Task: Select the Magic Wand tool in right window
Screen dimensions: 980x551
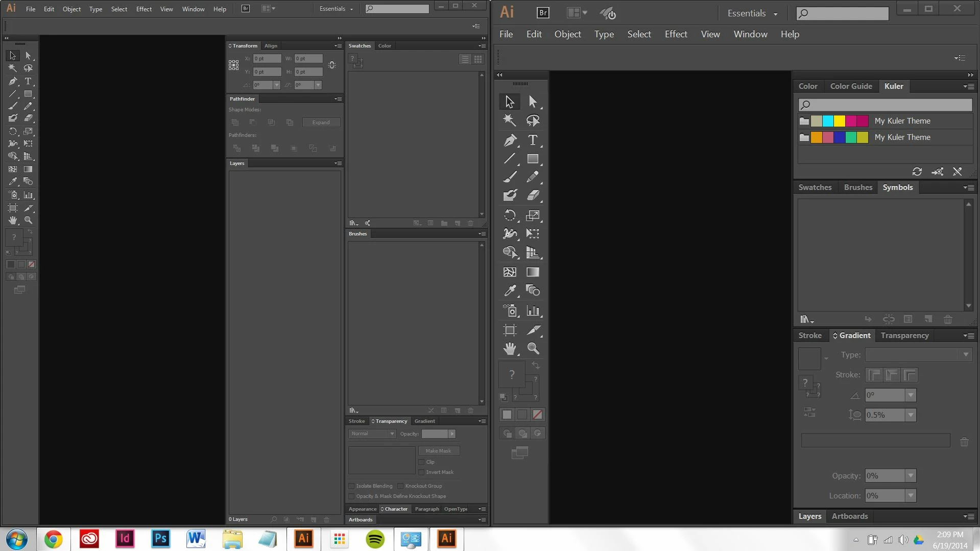Action: tap(510, 121)
